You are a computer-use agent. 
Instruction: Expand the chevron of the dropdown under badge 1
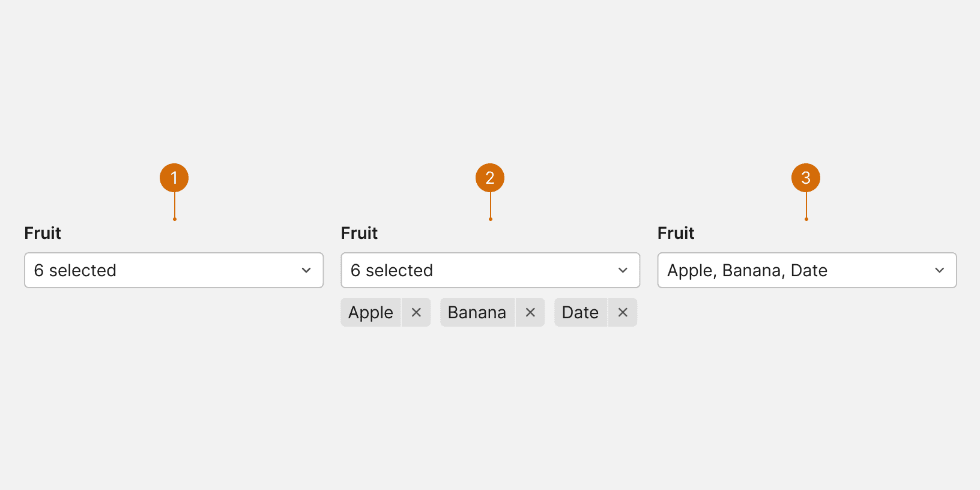pyautogui.click(x=306, y=270)
